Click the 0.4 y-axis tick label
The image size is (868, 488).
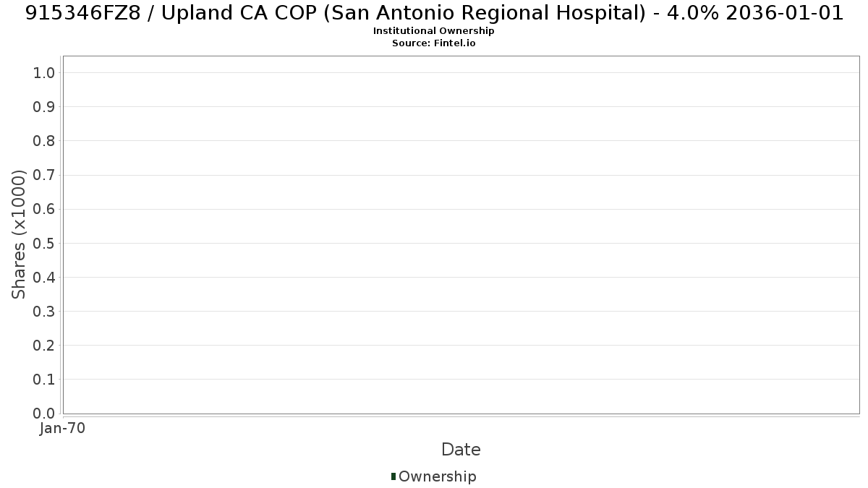click(x=44, y=277)
